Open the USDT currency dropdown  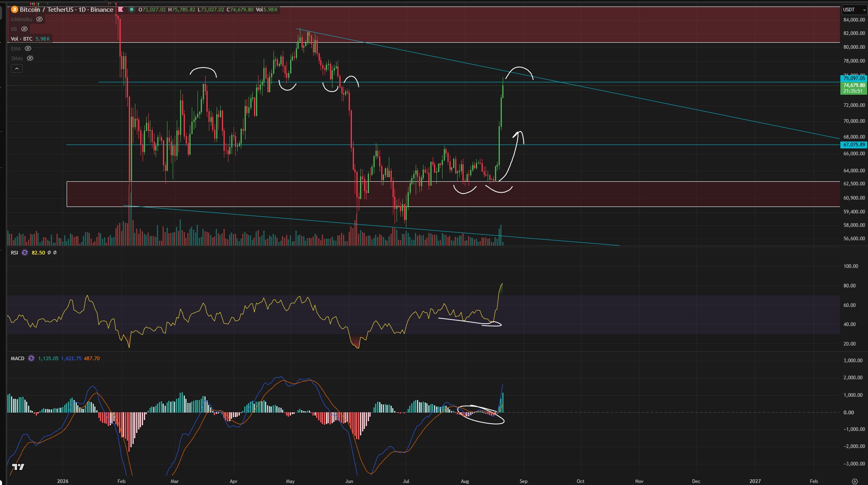(x=853, y=10)
